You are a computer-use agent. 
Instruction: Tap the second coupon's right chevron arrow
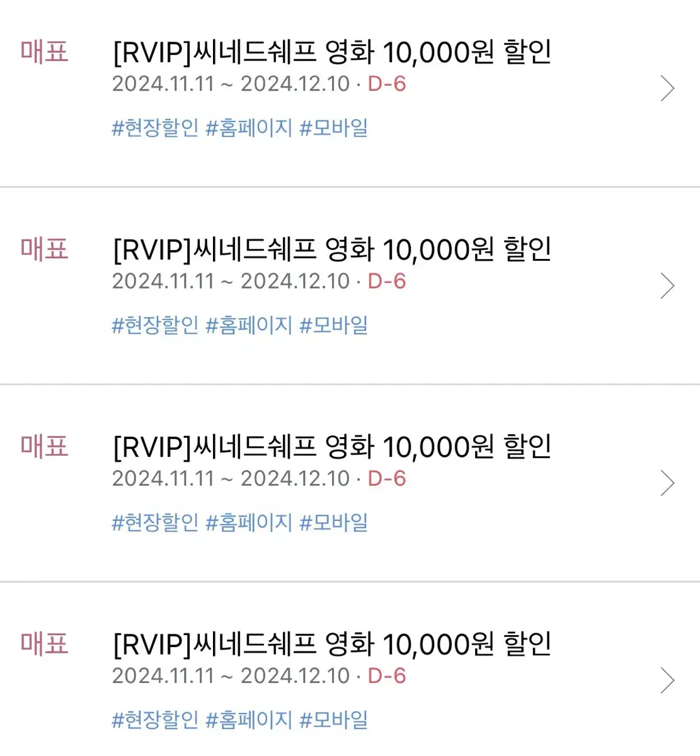point(667,285)
